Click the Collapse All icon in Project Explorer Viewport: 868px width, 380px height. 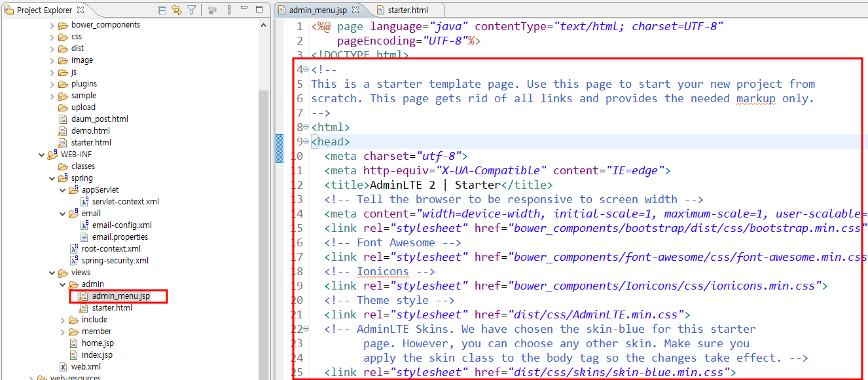162,10
